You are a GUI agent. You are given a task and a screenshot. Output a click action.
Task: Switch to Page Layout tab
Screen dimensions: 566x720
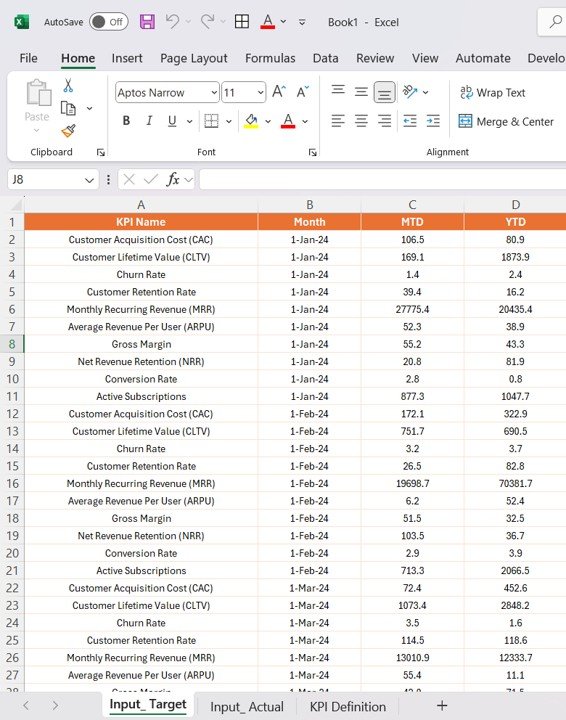[x=194, y=58]
